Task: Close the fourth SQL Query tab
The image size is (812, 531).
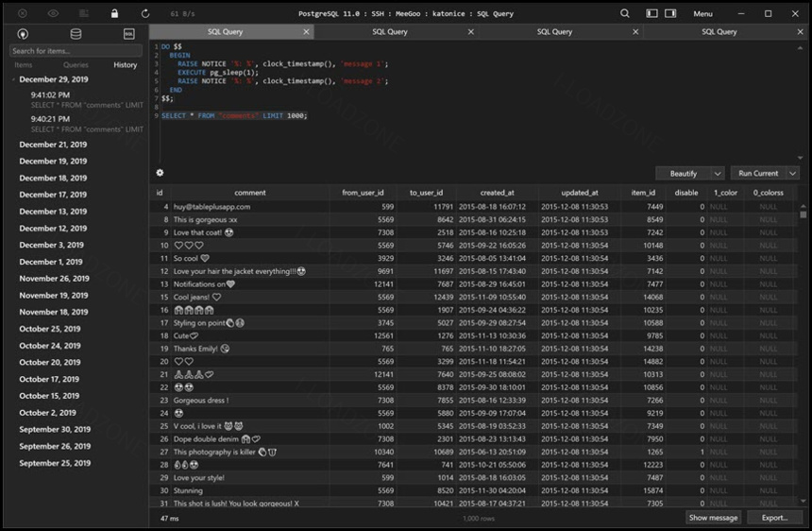Action: click(800, 31)
